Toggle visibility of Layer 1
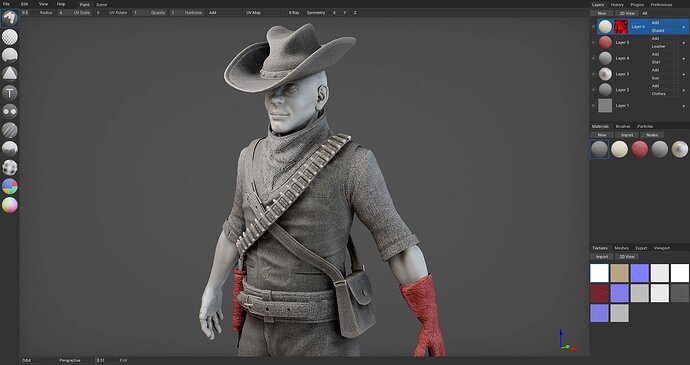 click(593, 106)
